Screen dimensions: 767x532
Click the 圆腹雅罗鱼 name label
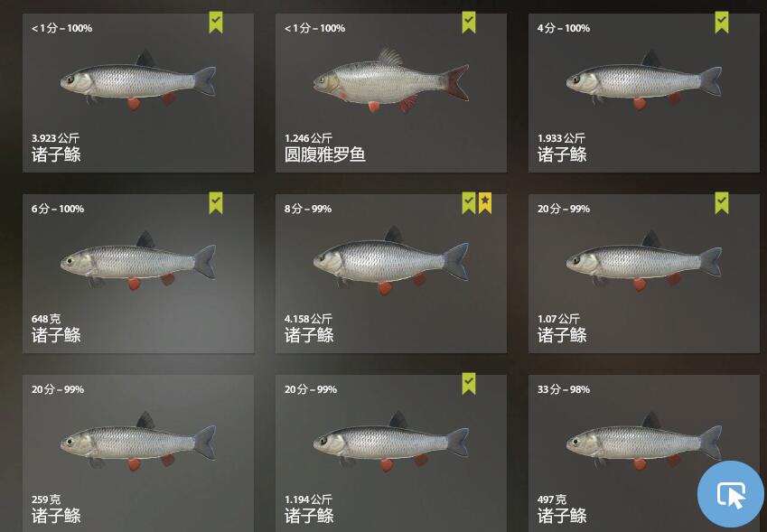(325, 155)
